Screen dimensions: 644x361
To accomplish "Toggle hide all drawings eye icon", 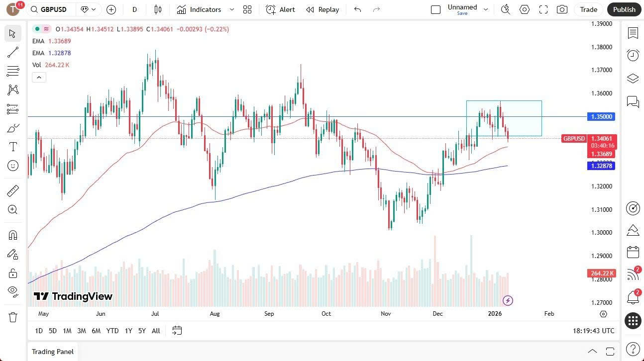I will tap(13, 291).
